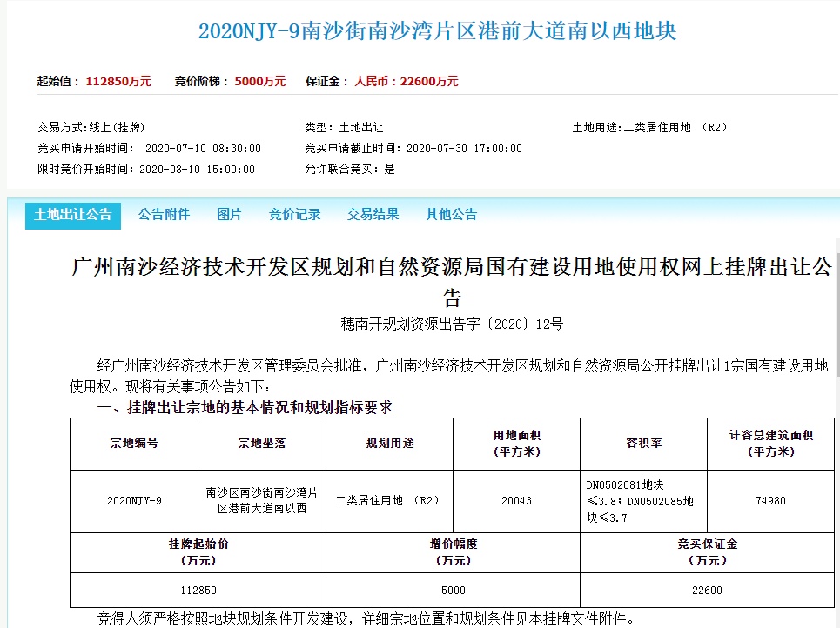Screen dimensions: 840x628
Task: Select the 2020NJY-9 宗地编号 table cell
Action: (x=133, y=501)
